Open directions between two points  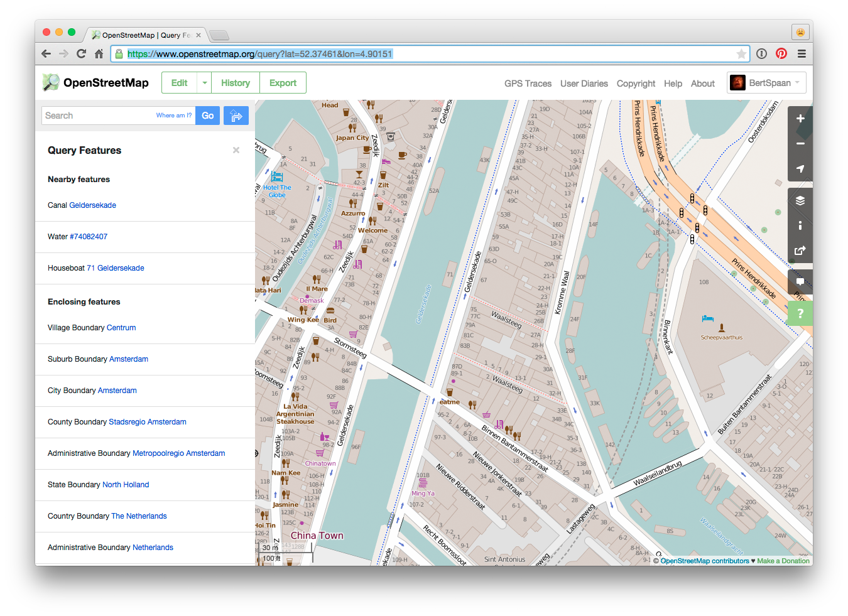click(x=236, y=116)
